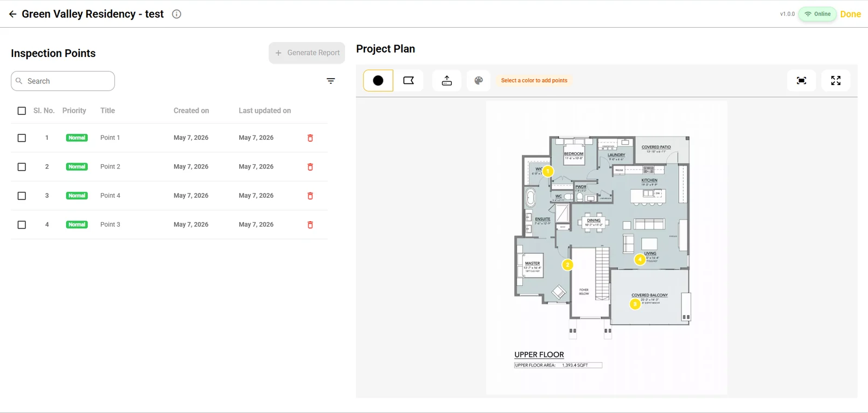Check the box for Point 2
The width and height of the screenshot is (868, 413).
tap(22, 167)
